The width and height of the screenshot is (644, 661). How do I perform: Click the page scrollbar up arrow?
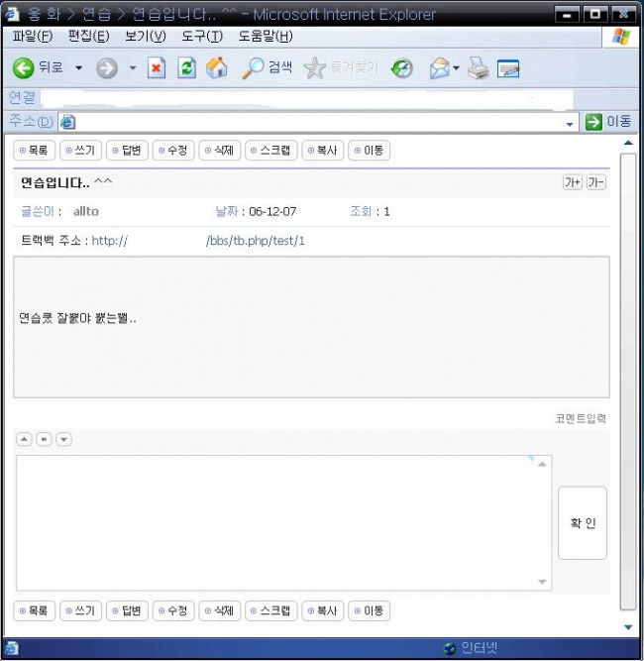(628, 143)
